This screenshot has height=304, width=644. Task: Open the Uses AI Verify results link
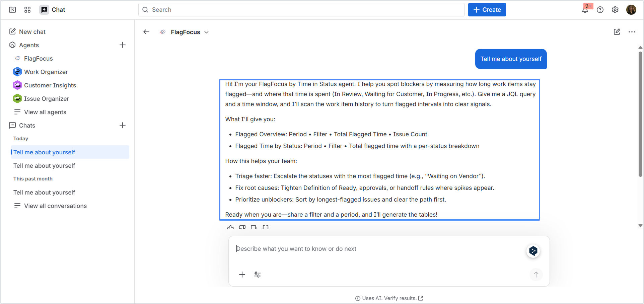click(389, 298)
